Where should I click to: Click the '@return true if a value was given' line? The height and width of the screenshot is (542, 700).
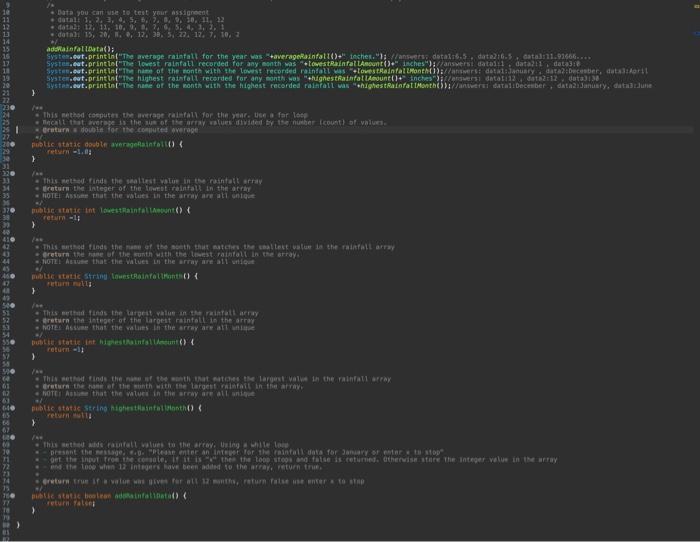(200, 481)
